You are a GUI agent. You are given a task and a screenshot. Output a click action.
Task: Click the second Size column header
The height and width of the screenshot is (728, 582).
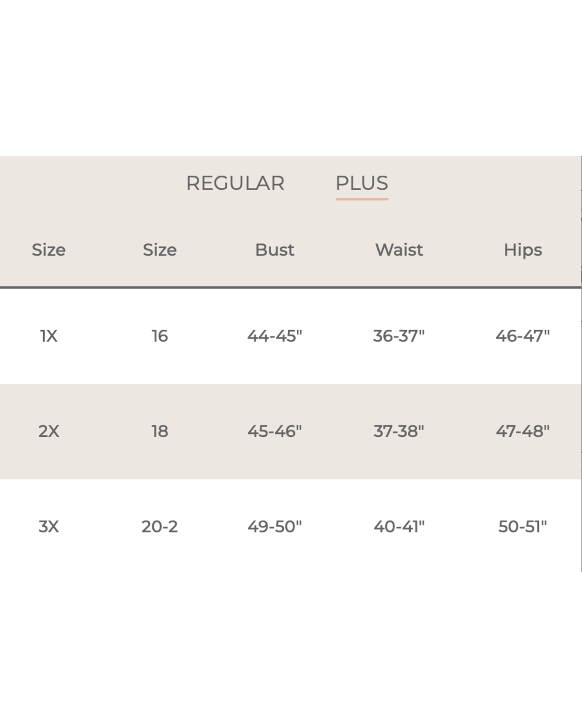pyautogui.click(x=160, y=249)
